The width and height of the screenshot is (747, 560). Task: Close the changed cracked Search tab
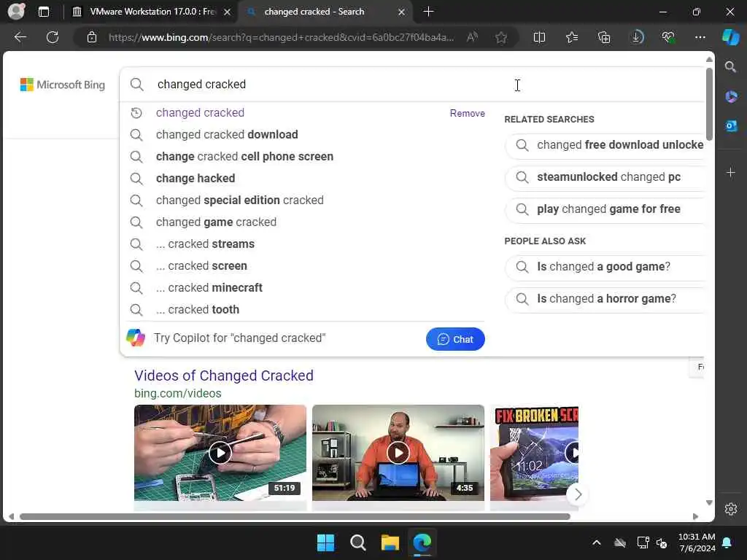pyautogui.click(x=402, y=12)
